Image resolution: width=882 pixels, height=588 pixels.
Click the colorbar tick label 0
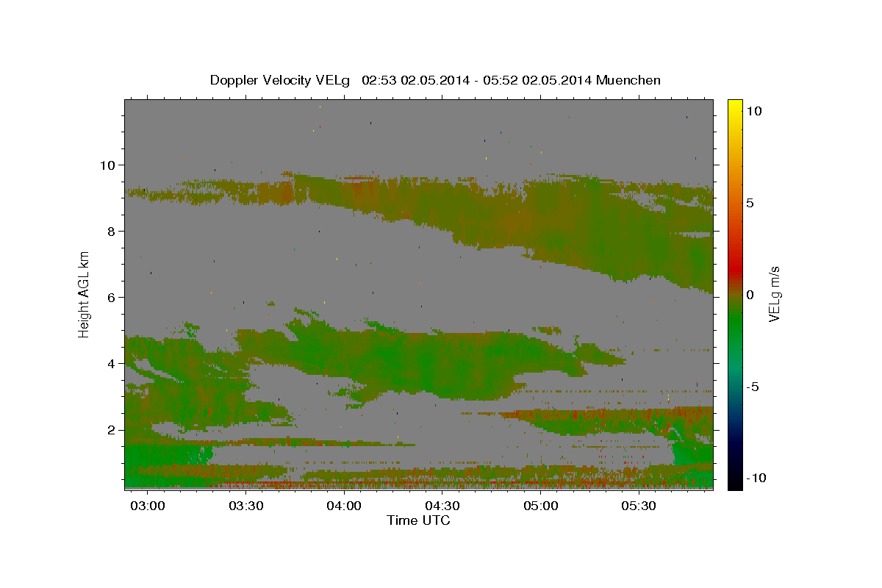click(750, 295)
